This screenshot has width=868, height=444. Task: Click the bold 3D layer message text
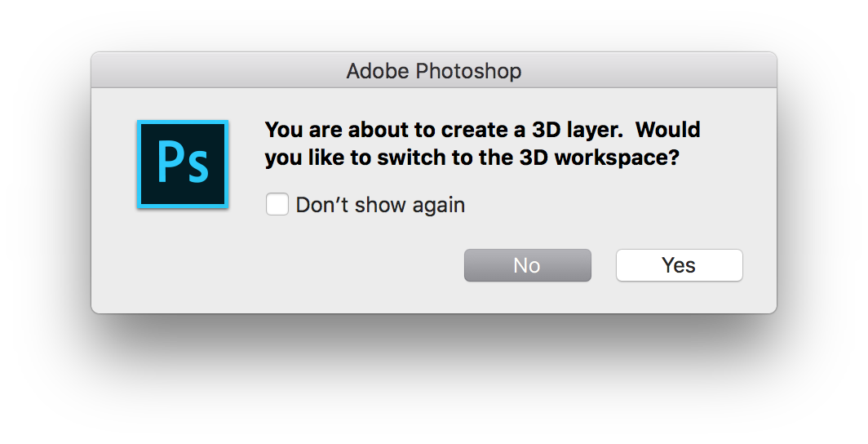(483, 144)
